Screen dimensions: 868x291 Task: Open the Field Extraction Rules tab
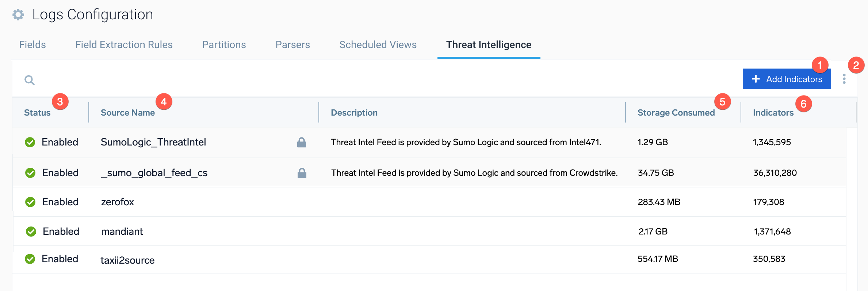click(124, 45)
